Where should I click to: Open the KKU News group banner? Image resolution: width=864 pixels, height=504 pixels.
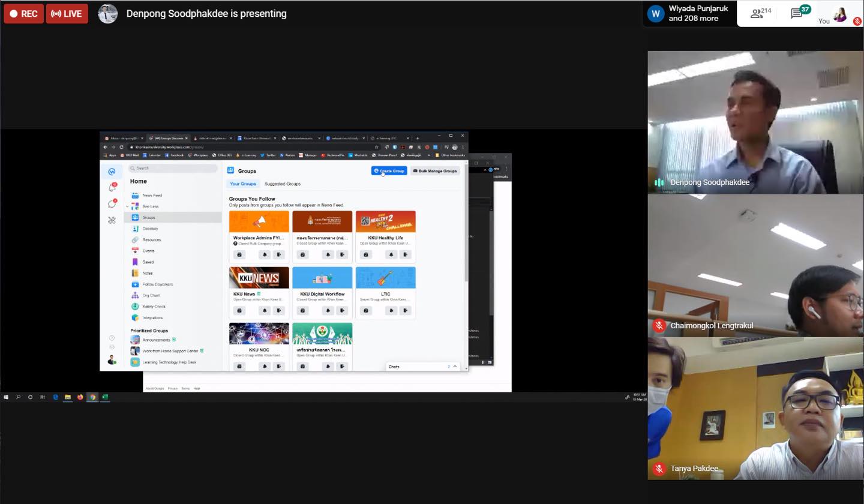coord(259,278)
